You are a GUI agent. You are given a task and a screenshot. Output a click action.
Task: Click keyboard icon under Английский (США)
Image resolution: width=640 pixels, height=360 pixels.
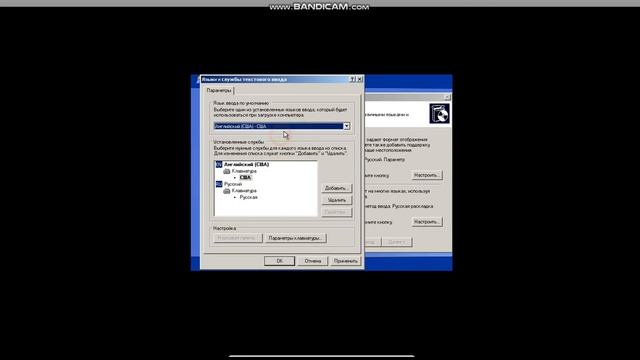pos(227,171)
